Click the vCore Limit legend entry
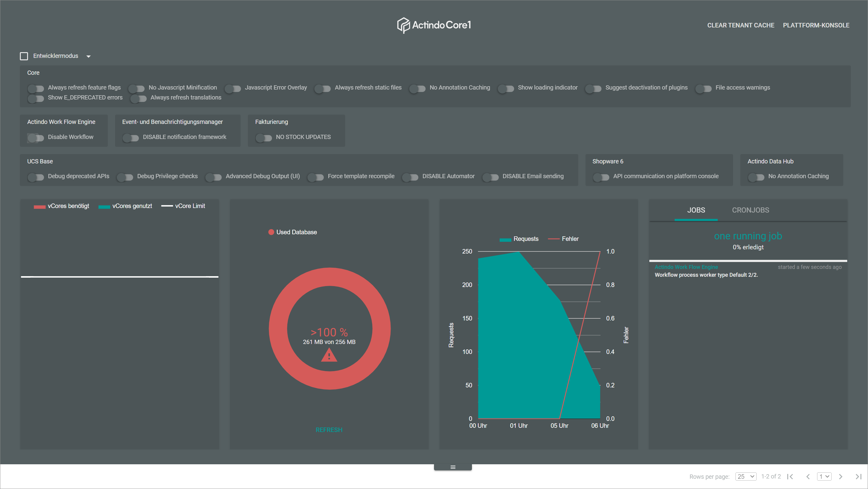 pos(183,206)
